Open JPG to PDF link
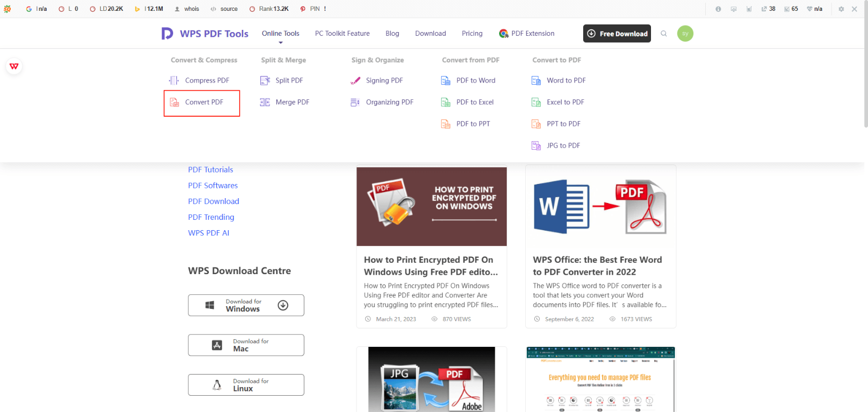This screenshot has height=412, width=868. tap(563, 145)
